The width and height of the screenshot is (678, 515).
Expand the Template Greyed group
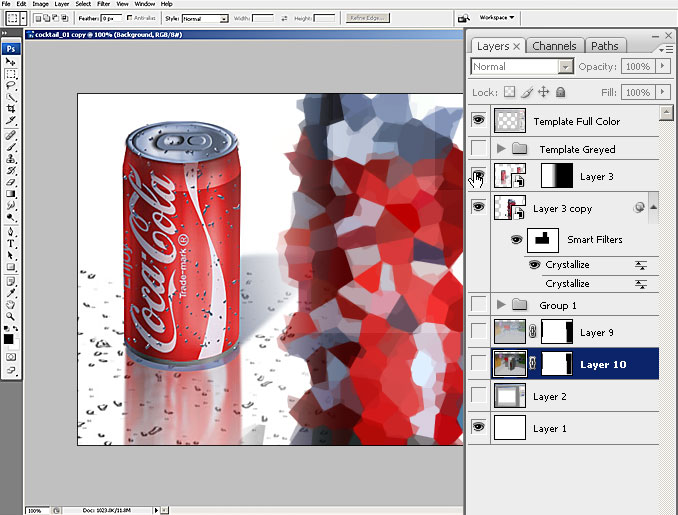[501, 149]
